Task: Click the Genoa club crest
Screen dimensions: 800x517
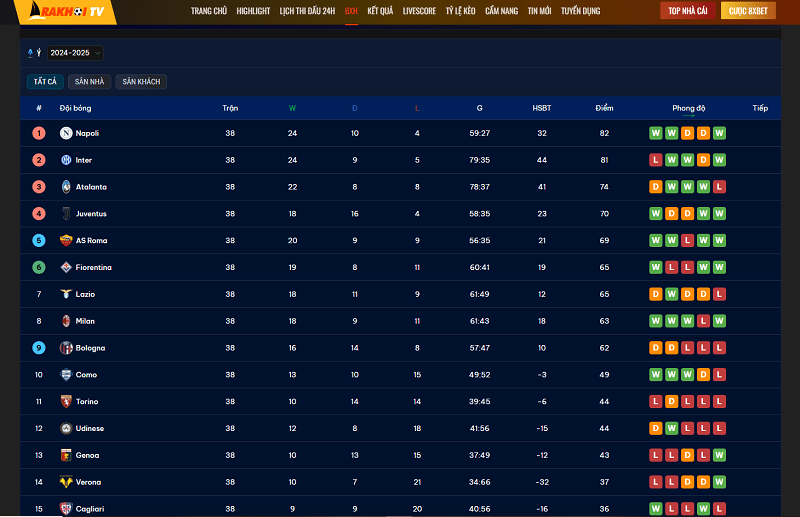Action: pyautogui.click(x=66, y=455)
